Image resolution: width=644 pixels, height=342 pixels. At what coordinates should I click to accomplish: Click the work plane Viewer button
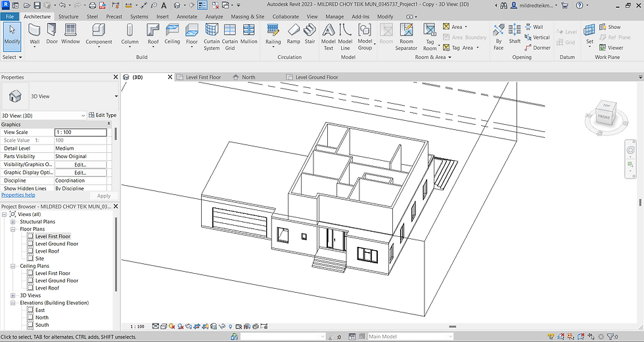[611, 47]
